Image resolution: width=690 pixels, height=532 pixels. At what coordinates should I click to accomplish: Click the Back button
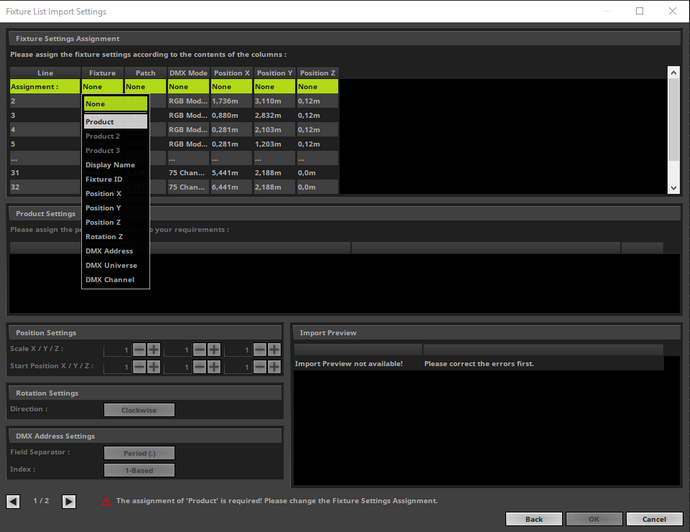point(534,519)
